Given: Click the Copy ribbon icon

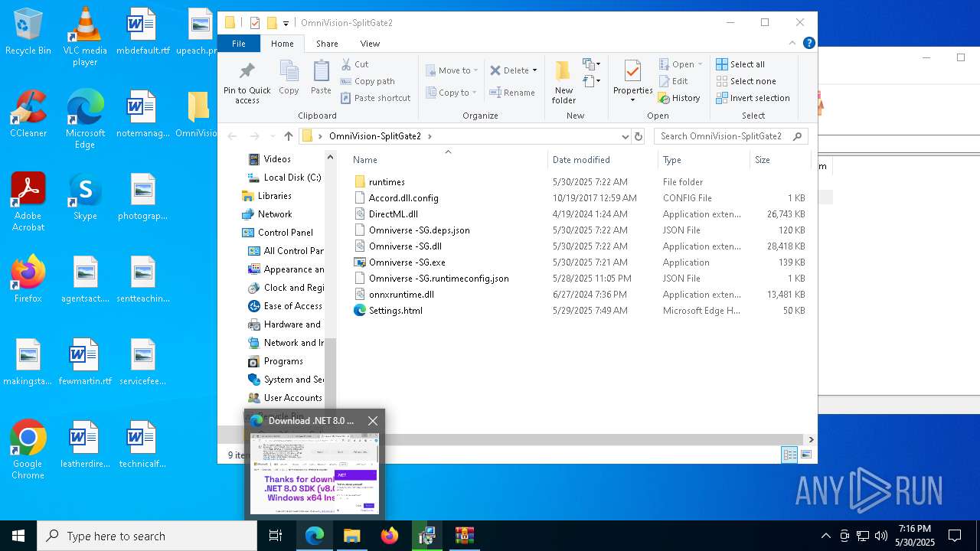Looking at the screenshot, I should [x=289, y=78].
